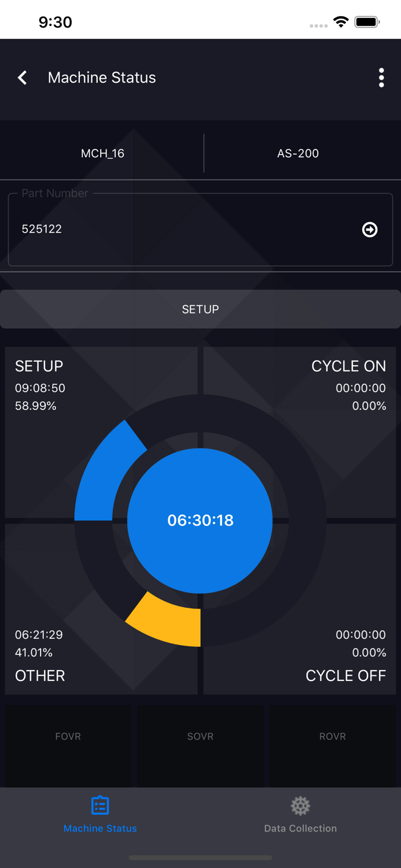Screen dimensions: 401x868
Task: Open the AS-200 selector
Action: pos(297,153)
